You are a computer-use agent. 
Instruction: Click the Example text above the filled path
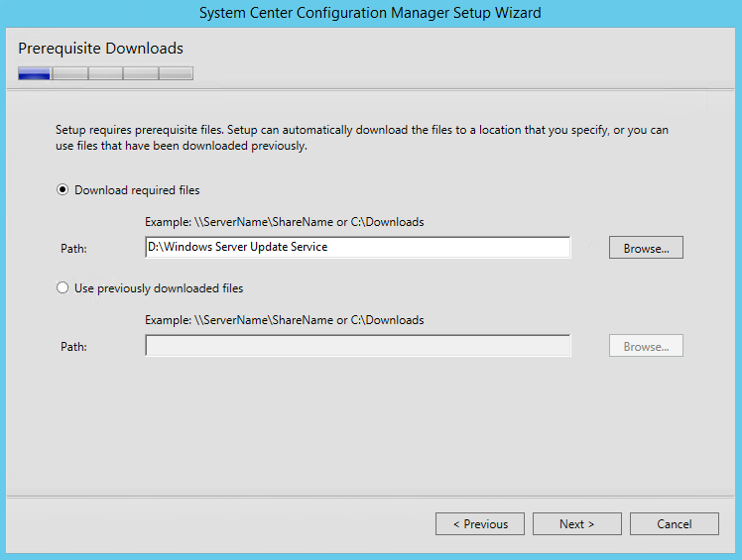point(285,222)
